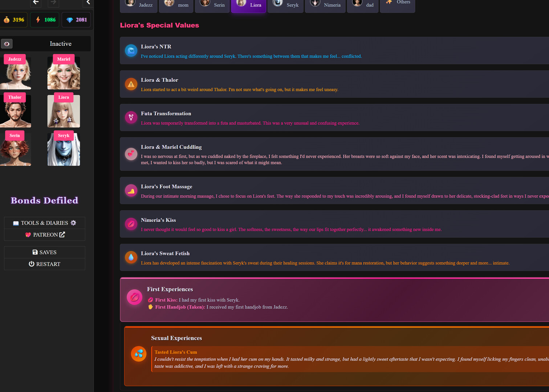Click the foot icon for Liora's Foot Massage
Viewport: 549px width, 392px height.
[131, 190]
